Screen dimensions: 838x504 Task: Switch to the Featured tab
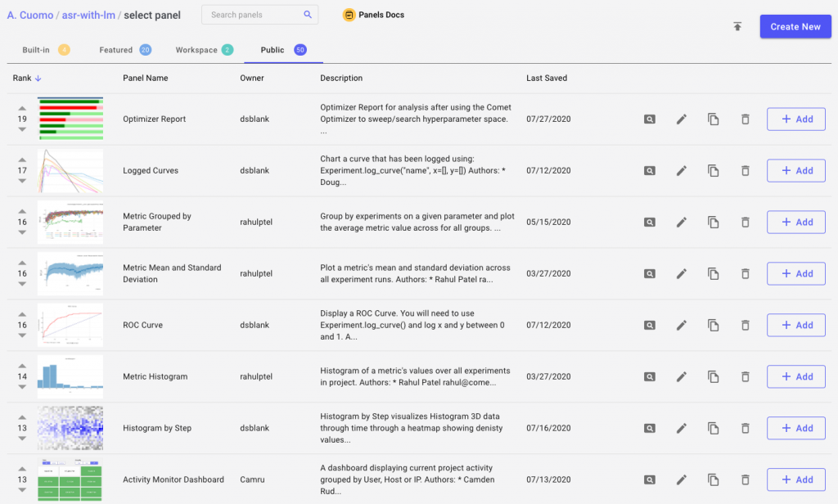[125, 50]
